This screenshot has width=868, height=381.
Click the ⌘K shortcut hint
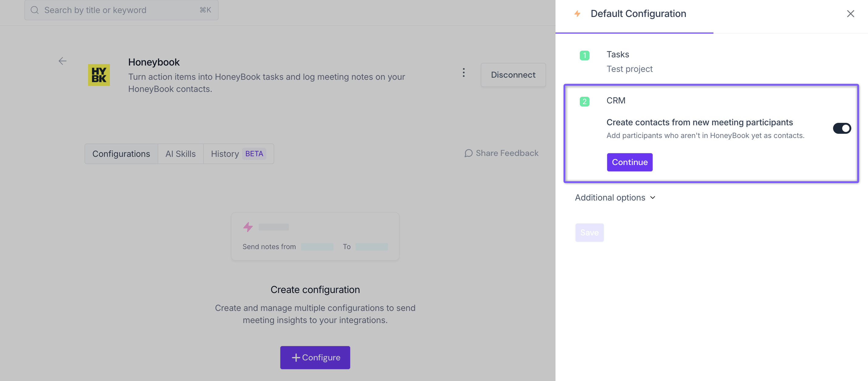coord(205,10)
